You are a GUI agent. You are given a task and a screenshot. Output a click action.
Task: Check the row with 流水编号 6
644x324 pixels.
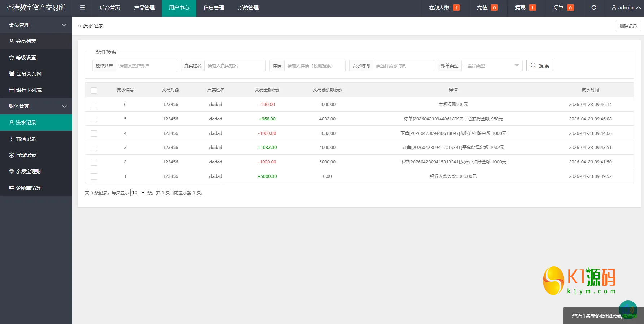coord(94,105)
